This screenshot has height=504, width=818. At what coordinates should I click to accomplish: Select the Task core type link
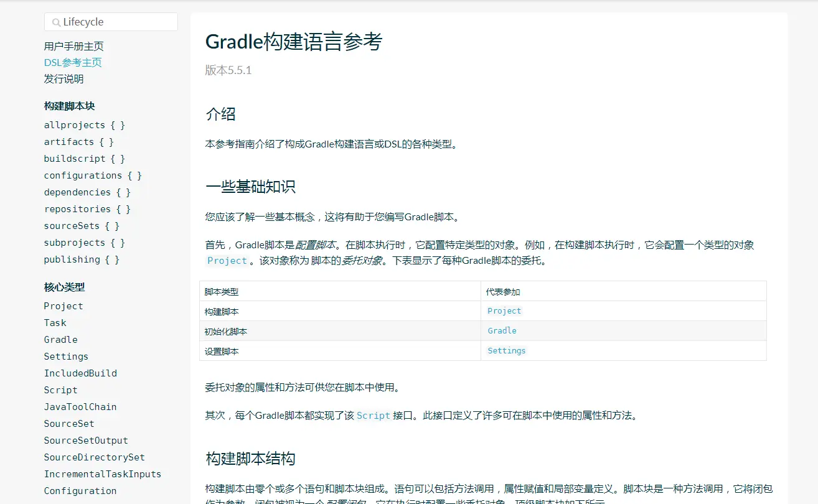[x=55, y=323]
